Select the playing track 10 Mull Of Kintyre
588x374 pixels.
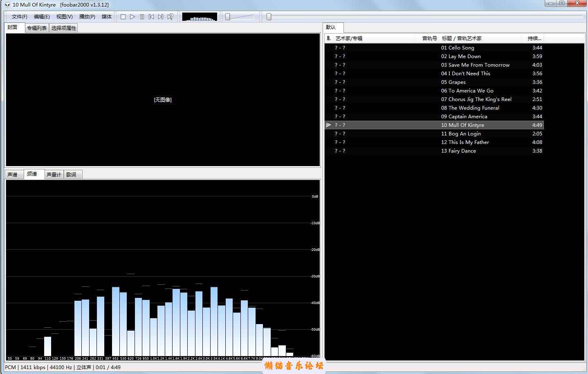434,125
